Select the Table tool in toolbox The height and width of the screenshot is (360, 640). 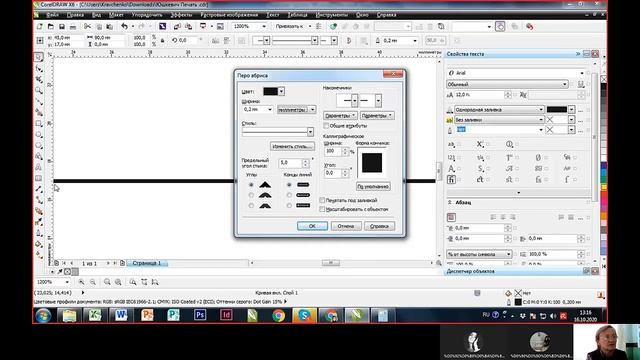(x=39, y=178)
